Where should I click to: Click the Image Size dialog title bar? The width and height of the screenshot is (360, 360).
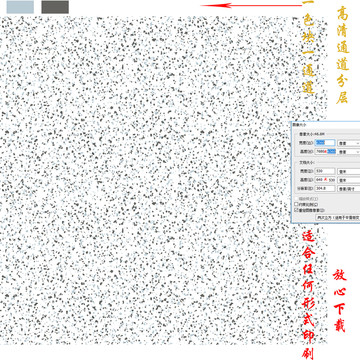tap(326, 124)
